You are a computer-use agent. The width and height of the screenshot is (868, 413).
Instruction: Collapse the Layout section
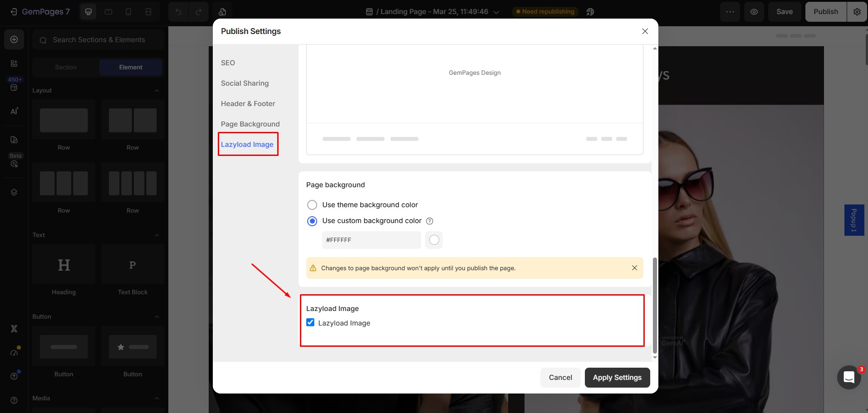[157, 90]
